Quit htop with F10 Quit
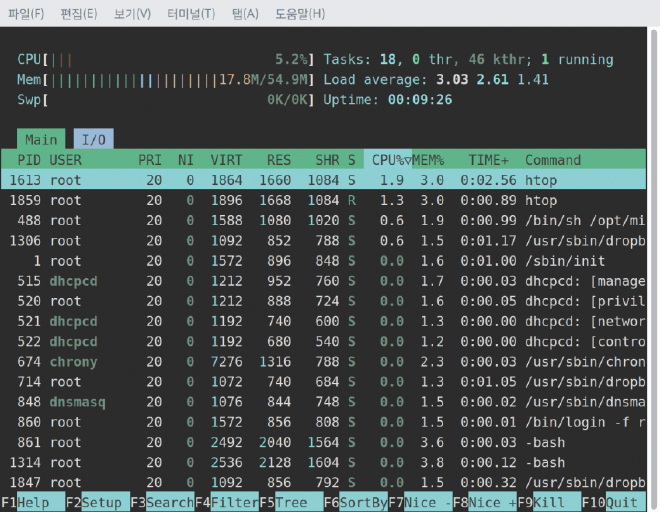Image resolution: width=660 pixels, height=512 pixels. 622,502
